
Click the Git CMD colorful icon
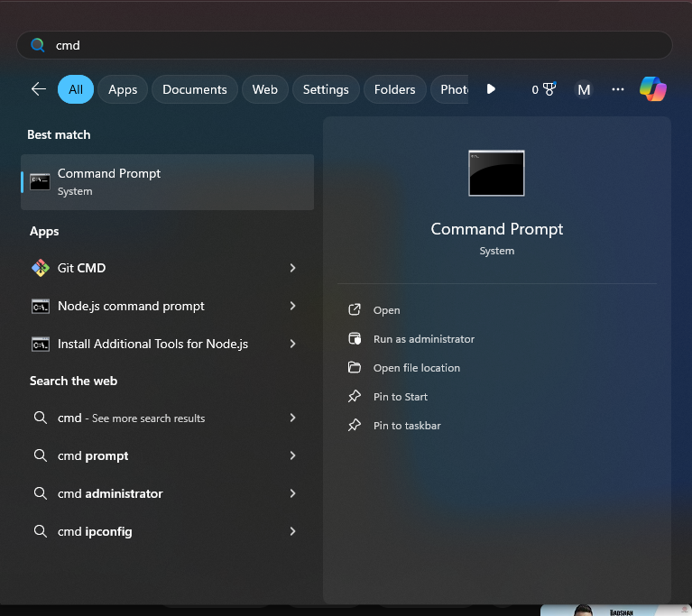[41, 268]
